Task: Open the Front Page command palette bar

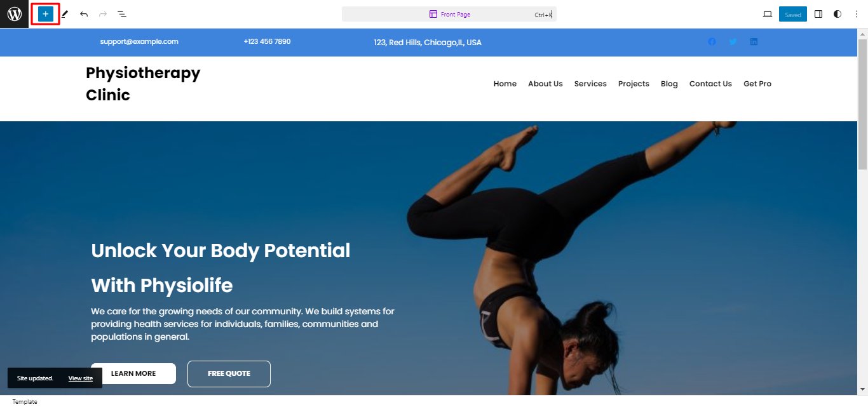Action: 449,14
